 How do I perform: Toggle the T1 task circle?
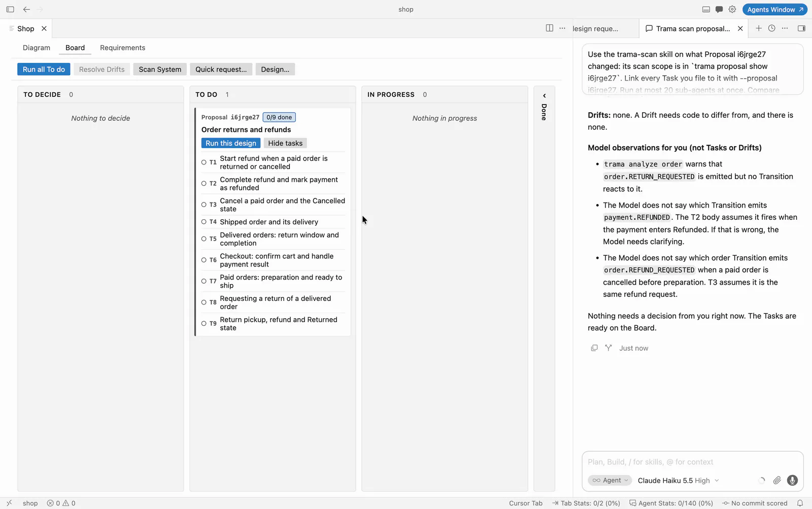click(204, 162)
